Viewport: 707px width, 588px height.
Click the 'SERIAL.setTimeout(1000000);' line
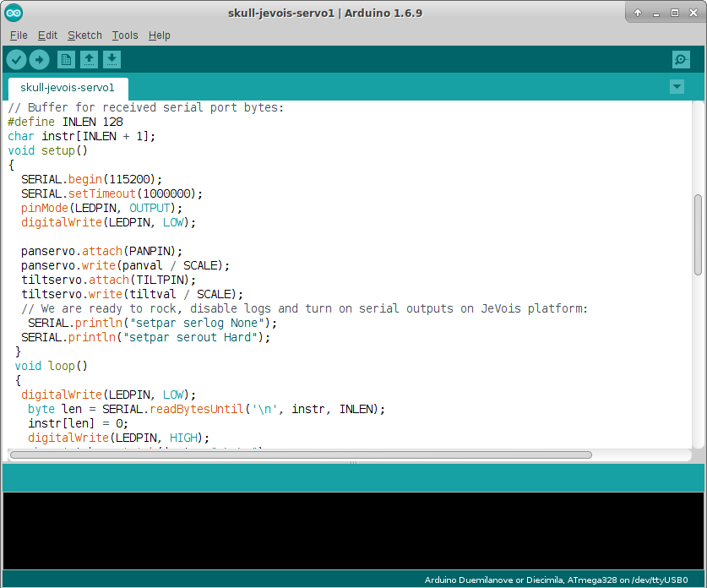(111, 194)
